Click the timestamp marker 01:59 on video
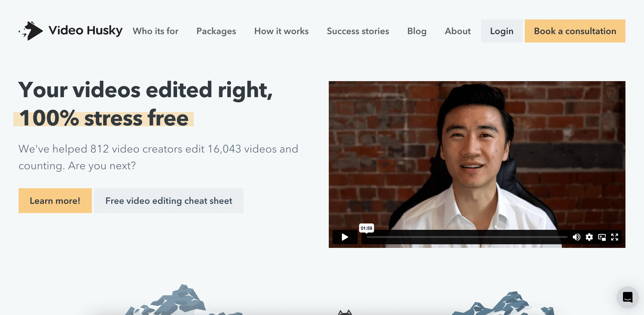This screenshot has width=644, height=315. 366,228
